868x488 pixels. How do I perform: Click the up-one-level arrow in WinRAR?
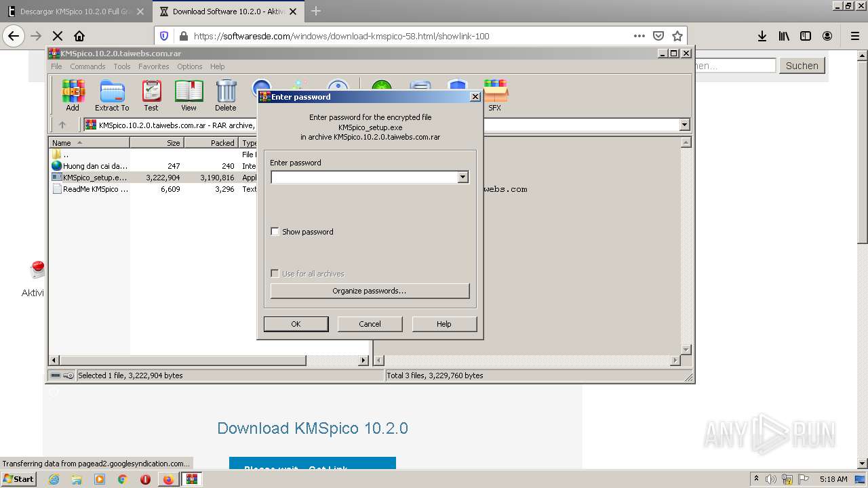62,125
